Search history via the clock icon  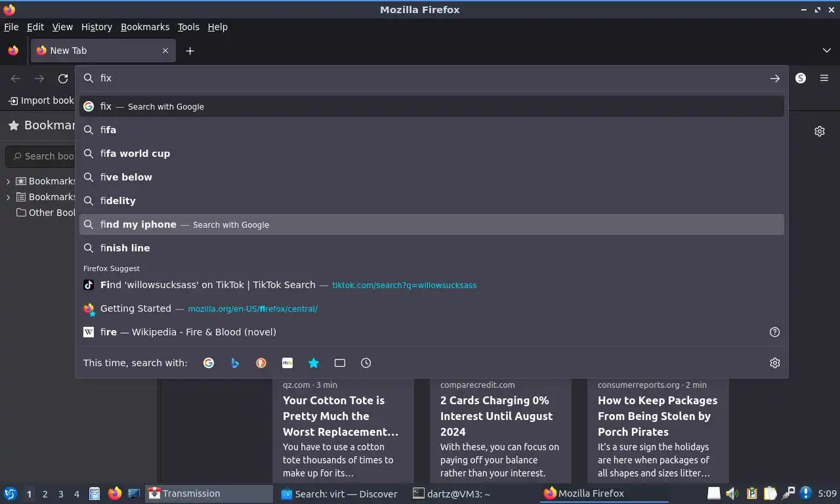tap(366, 363)
